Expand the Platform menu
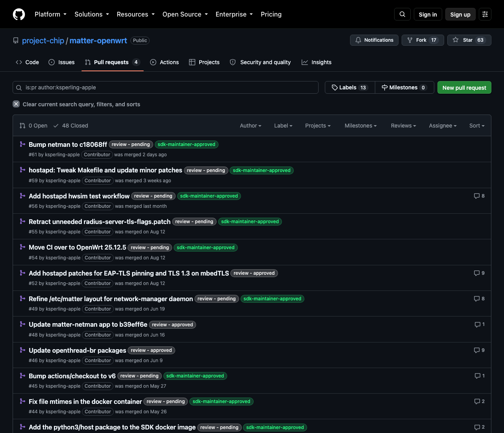 (x=50, y=14)
